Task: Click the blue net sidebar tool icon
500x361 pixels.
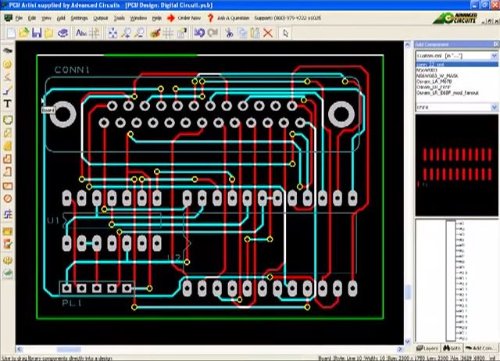Action: [x=7, y=214]
